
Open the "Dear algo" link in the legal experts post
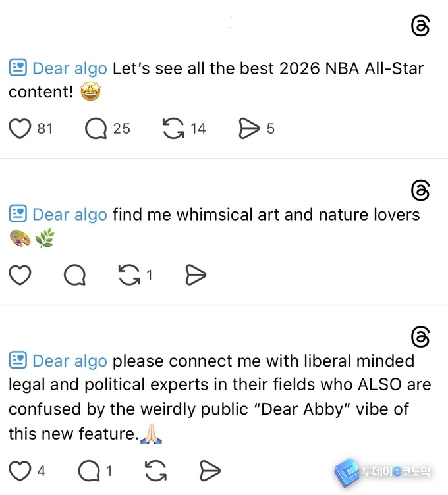[69, 361]
